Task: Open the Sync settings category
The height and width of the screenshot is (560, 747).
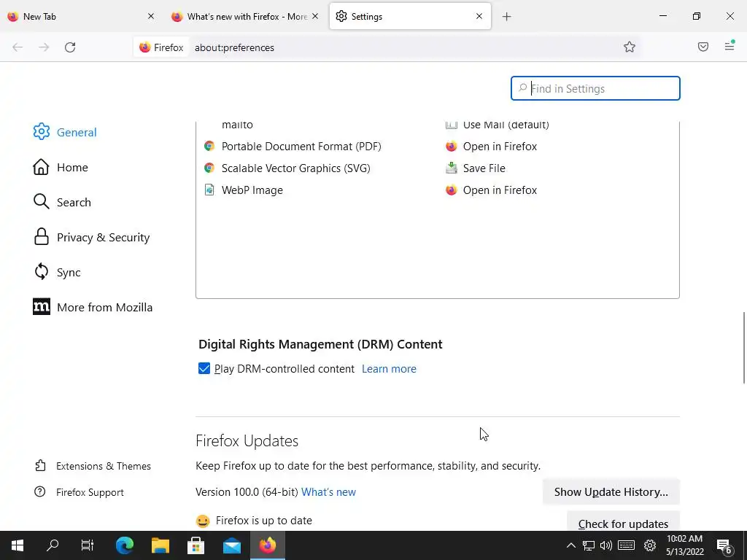Action: [57, 272]
